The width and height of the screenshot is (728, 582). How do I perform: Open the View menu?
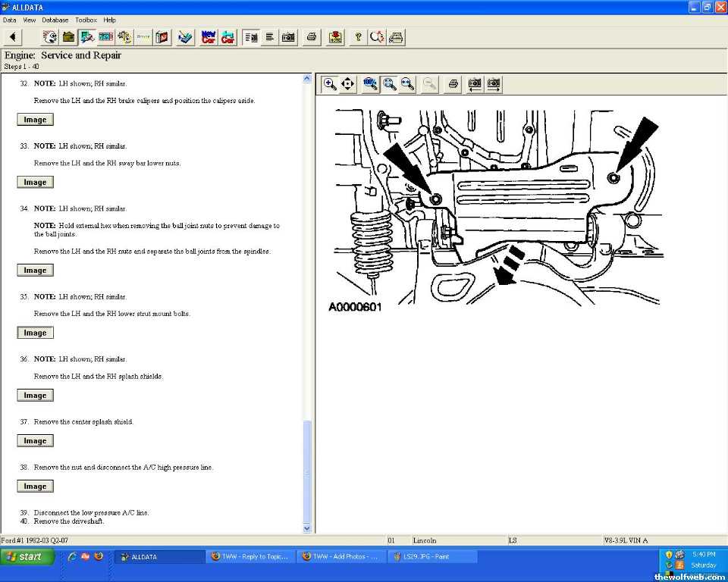30,20
